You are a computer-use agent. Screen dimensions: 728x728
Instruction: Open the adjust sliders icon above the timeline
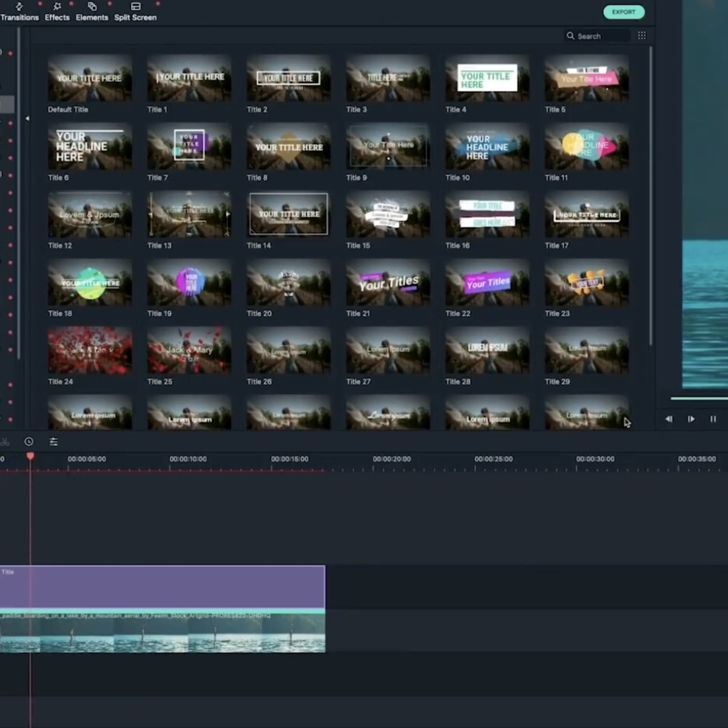click(x=53, y=442)
